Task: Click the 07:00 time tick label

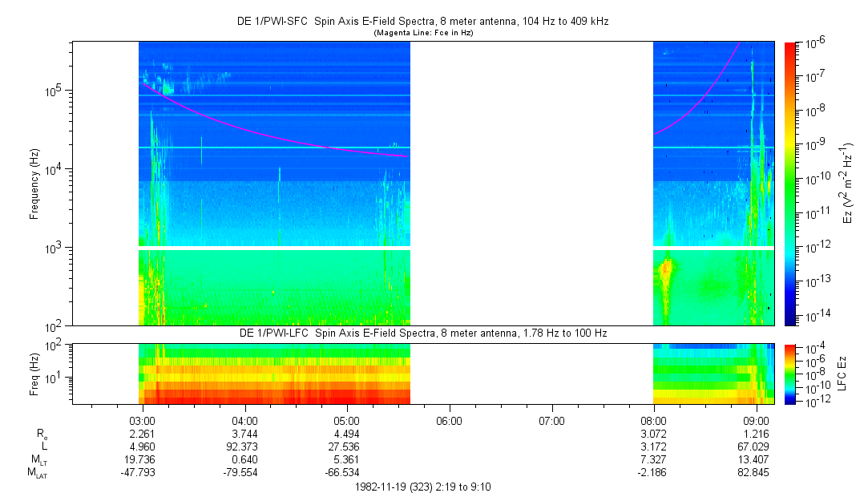Action: point(551,421)
